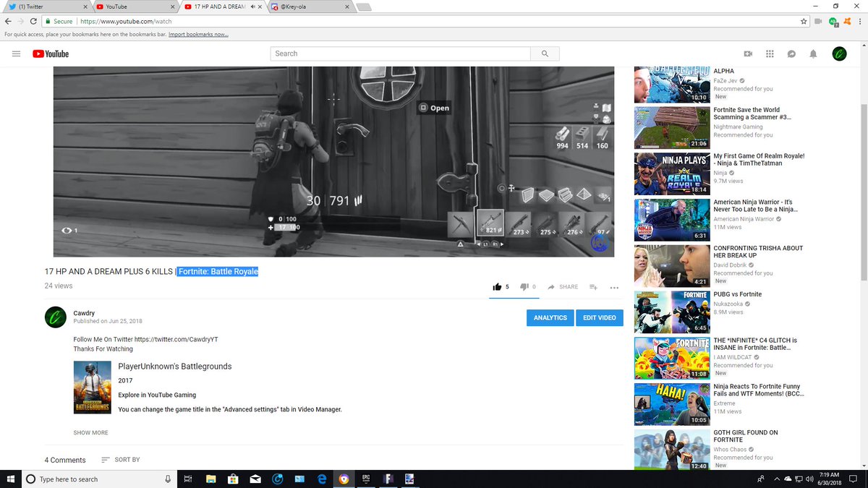Open American Ninja Warrior video thumbnail
This screenshot has width=868, height=488.
coord(671,220)
